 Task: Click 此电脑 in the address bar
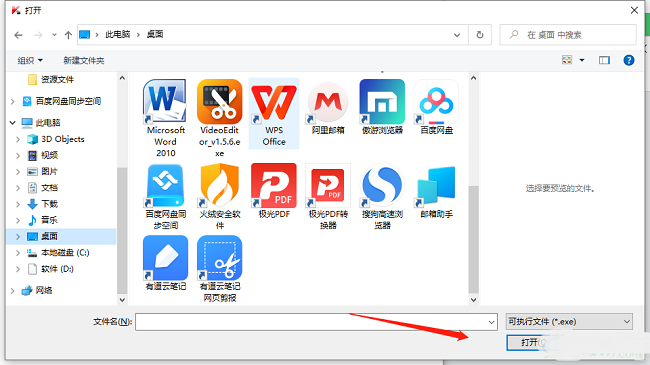(x=118, y=34)
